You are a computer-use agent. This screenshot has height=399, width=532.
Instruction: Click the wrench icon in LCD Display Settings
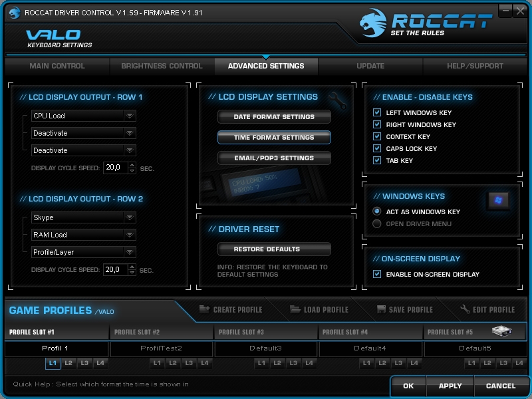click(338, 101)
